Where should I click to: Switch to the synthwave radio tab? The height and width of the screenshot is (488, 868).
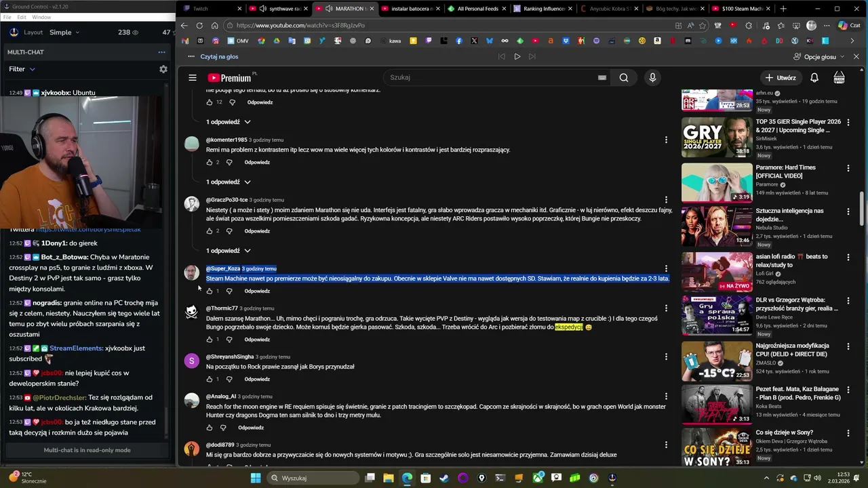[x=279, y=9]
